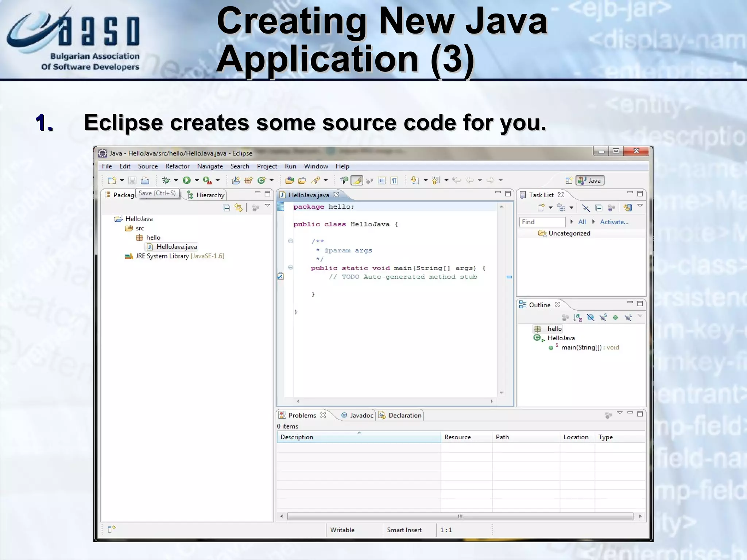Toggle Link with Editor in Package Explorer
This screenshot has width=747, height=560.
click(239, 208)
